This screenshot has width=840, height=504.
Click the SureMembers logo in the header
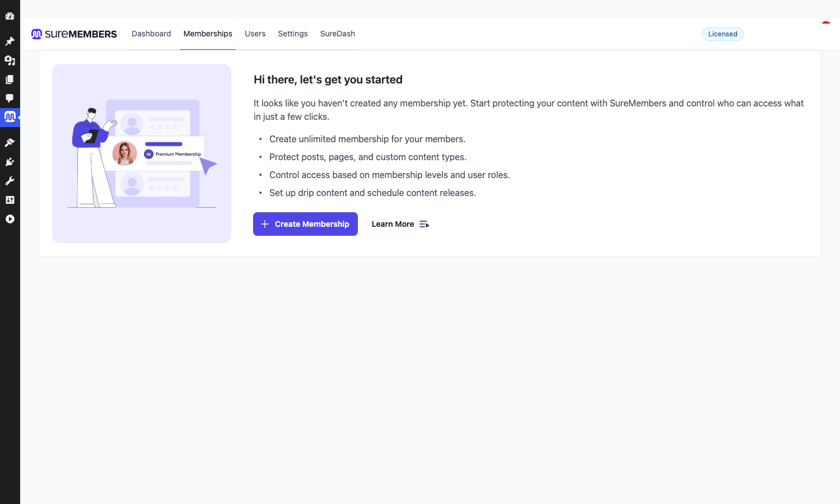click(x=74, y=34)
